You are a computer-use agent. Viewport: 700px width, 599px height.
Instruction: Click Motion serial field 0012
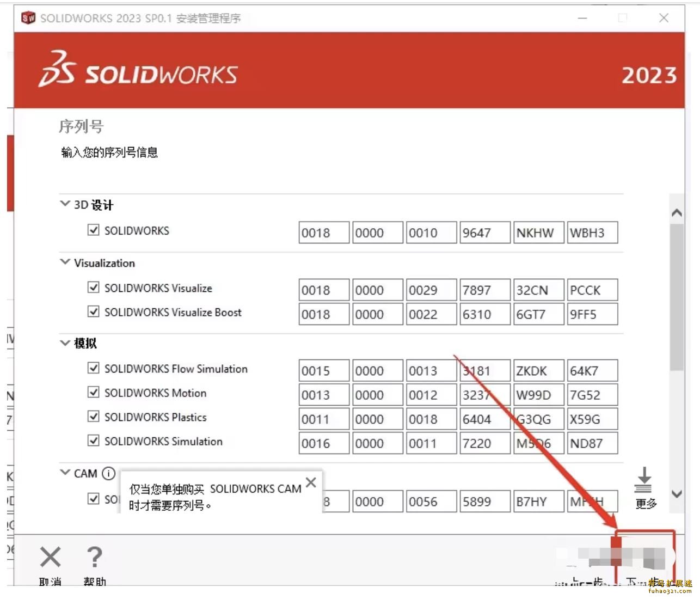click(432, 395)
